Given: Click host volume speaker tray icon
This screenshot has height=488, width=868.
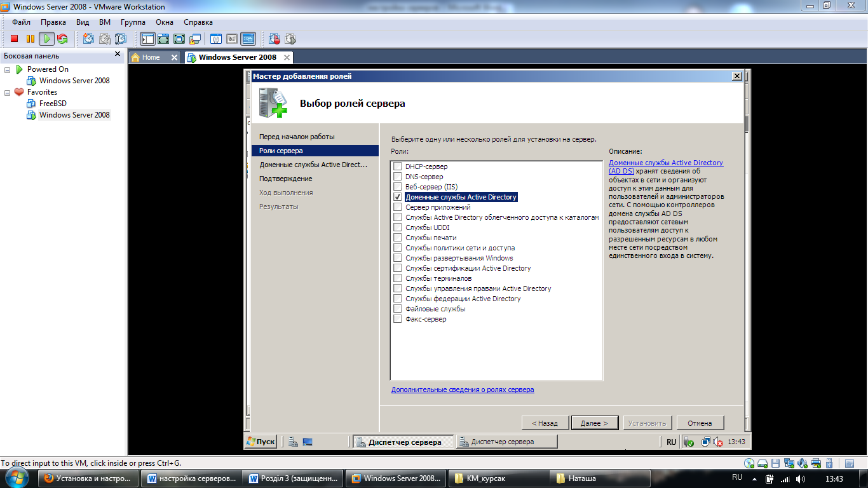Looking at the screenshot, I should (x=801, y=478).
